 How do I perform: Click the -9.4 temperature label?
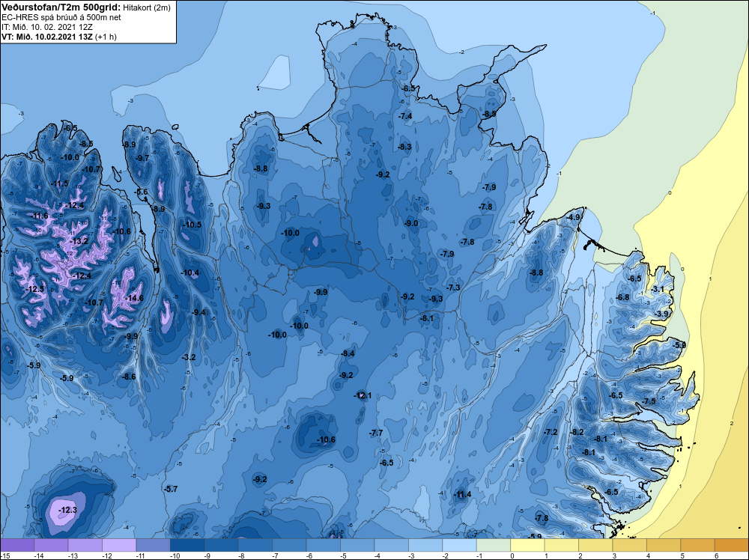coord(198,312)
